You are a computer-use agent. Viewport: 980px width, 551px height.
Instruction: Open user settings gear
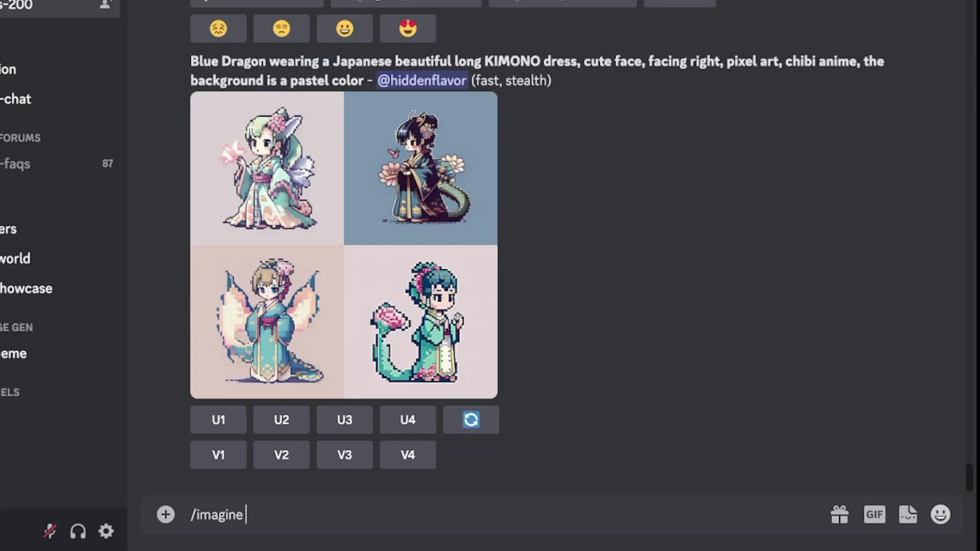click(106, 531)
